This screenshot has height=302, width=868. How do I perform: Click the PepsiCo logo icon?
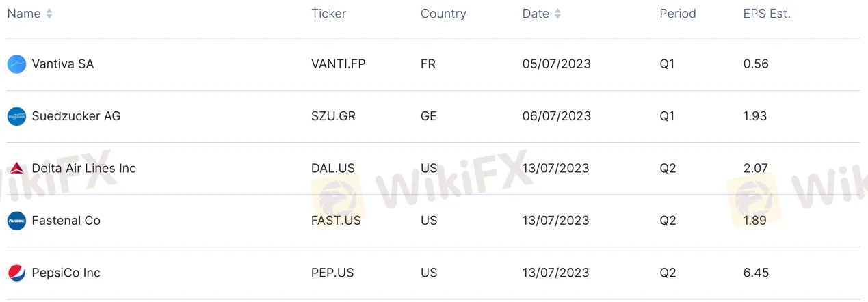pos(16,273)
